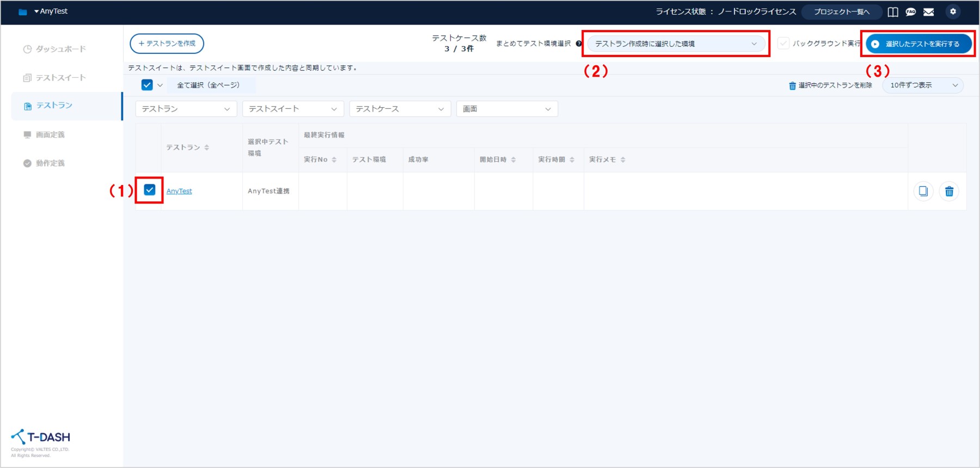The width and height of the screenshot is (980, 468).
Task: Toggle the select-all checkbox above table
Action: [x=147, y=85]
